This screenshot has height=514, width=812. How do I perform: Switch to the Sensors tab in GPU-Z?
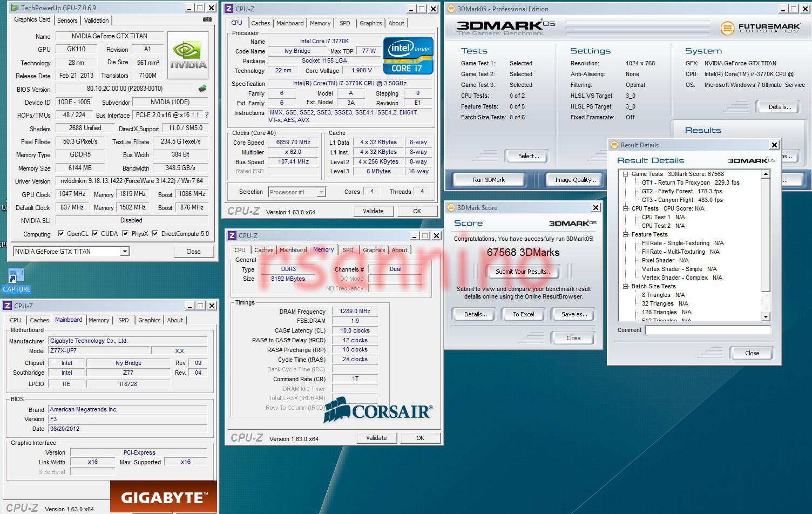(67, 21)
